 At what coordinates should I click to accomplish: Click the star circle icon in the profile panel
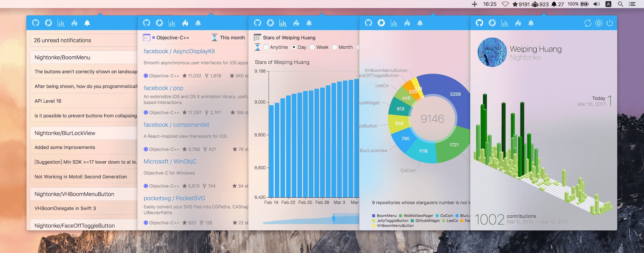point(492,23)
